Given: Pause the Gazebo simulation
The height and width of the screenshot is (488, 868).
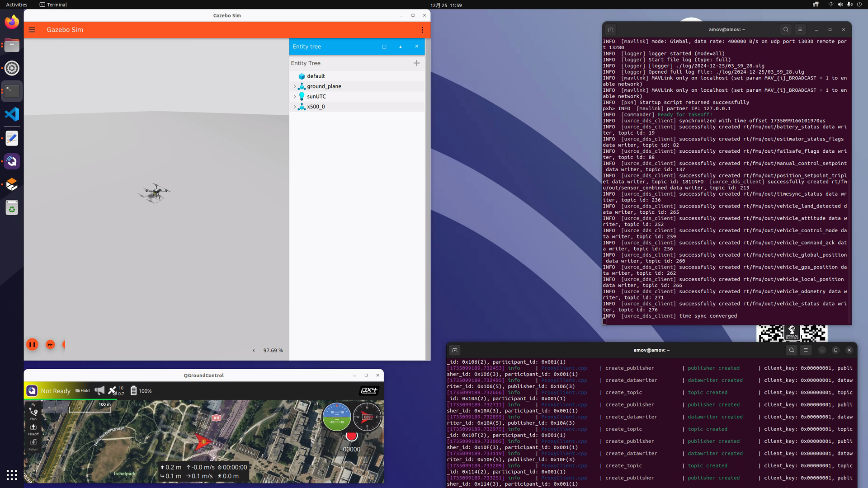Looking at the screenshot, I should (x=32, y=345).
